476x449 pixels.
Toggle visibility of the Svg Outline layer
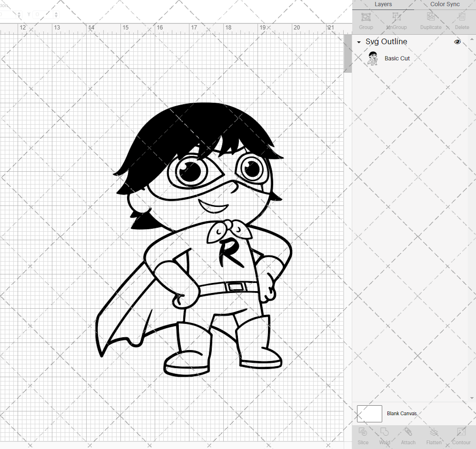coord(457,42)
